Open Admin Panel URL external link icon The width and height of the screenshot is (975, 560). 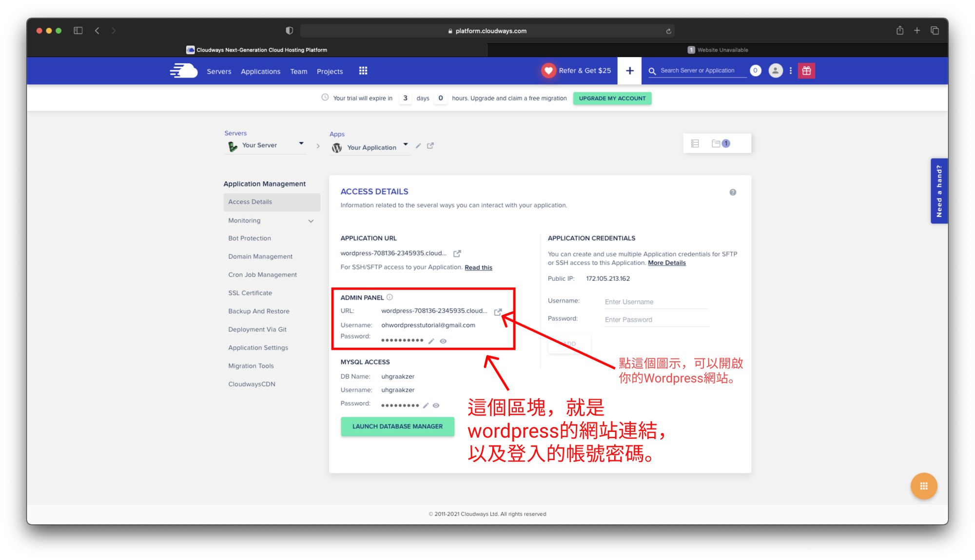(x=498, y=312)
